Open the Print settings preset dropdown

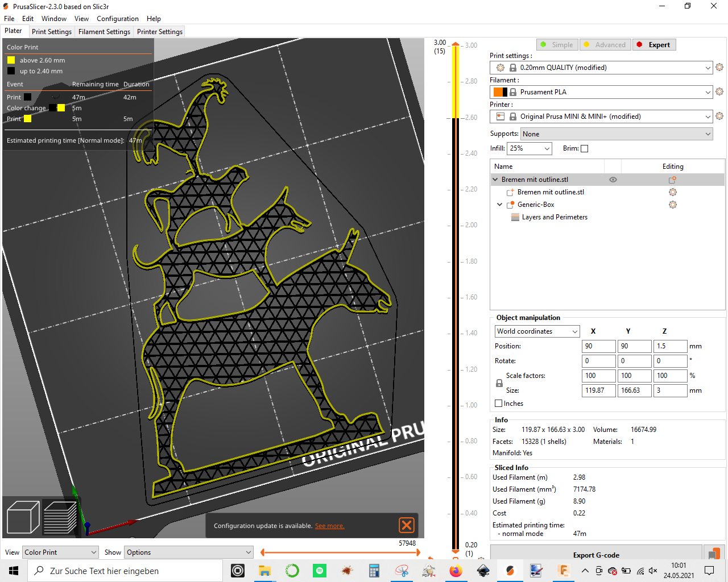coord(601,68)
